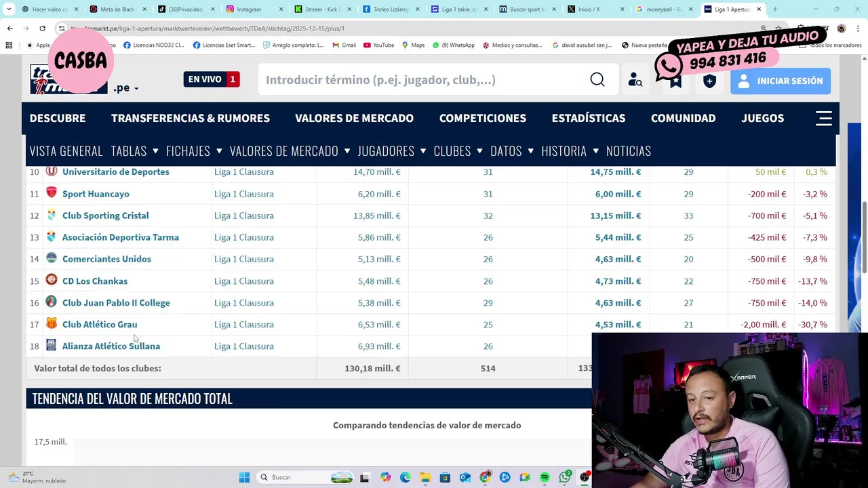Reload the page with the browser refresh icon
The height and width of the screenshot is (488, 868).
click(x=42, y=28)
